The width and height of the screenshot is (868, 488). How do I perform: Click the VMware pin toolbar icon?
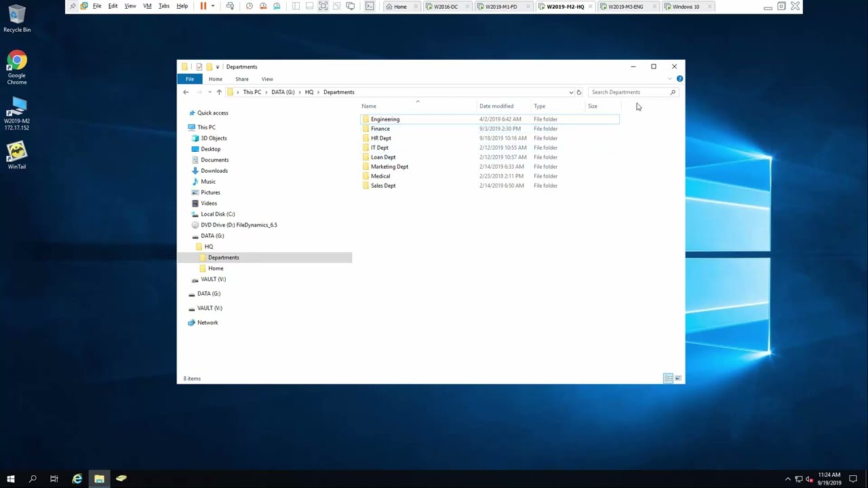(x=73, y=6)
